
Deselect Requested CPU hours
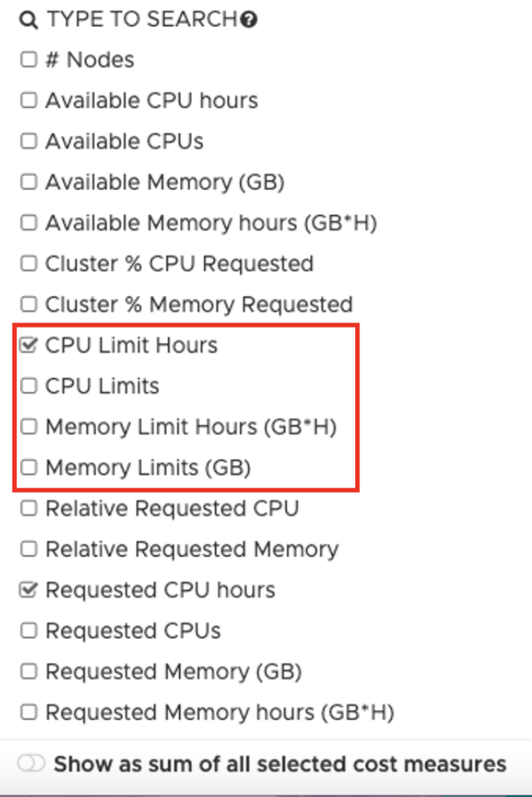[x=28, y=590]
